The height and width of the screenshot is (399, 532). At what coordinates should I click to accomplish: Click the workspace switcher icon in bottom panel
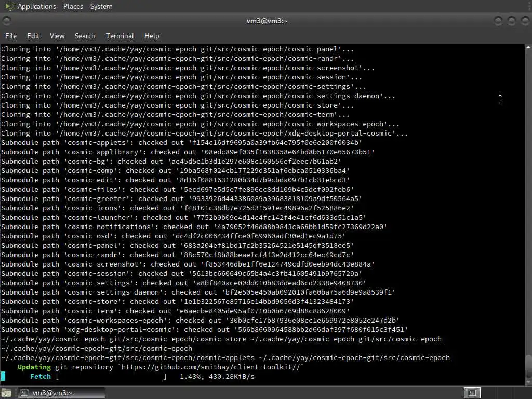472,393
